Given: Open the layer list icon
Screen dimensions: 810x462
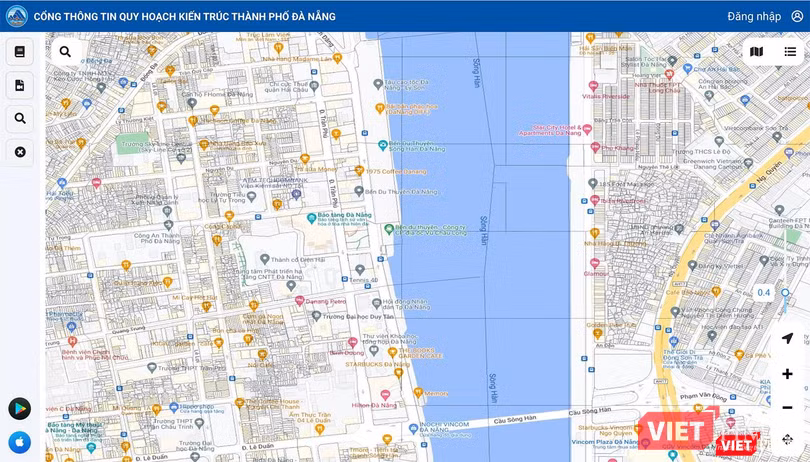Looking at the screenshot, I should click(790, 52).
